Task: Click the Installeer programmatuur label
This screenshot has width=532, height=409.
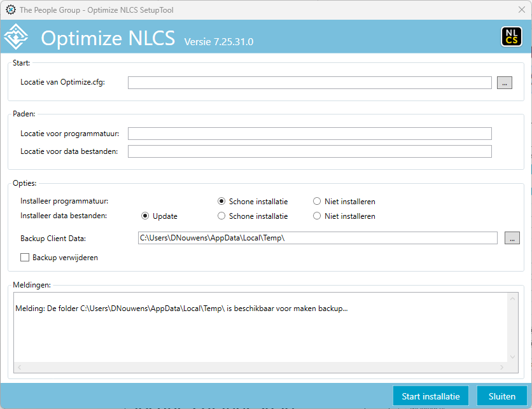Action: tap(64, 201)
